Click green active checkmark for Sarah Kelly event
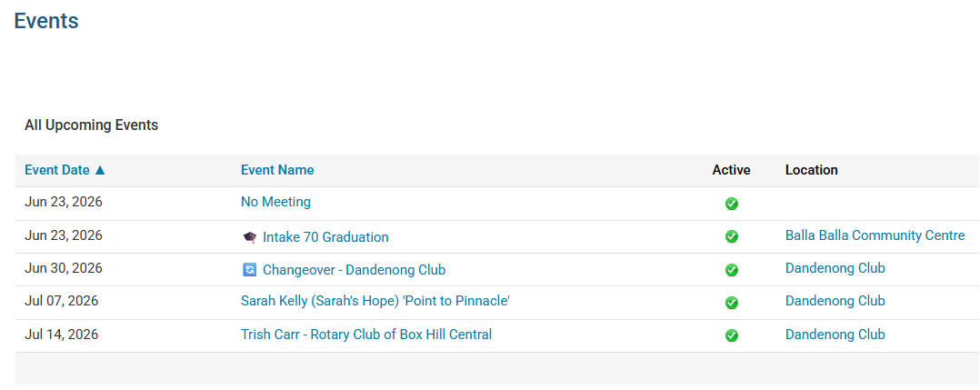This screenshot has width=980, height=390. click(731, 303)
